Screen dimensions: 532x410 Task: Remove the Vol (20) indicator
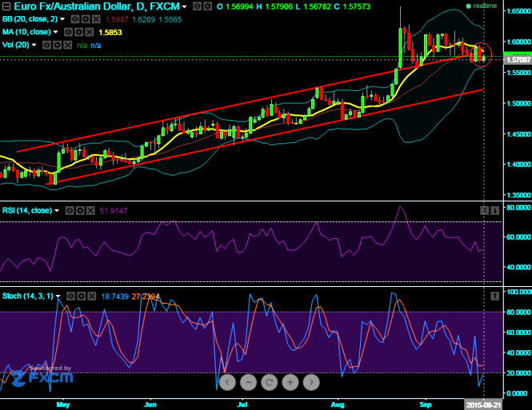tap(68, 45)
